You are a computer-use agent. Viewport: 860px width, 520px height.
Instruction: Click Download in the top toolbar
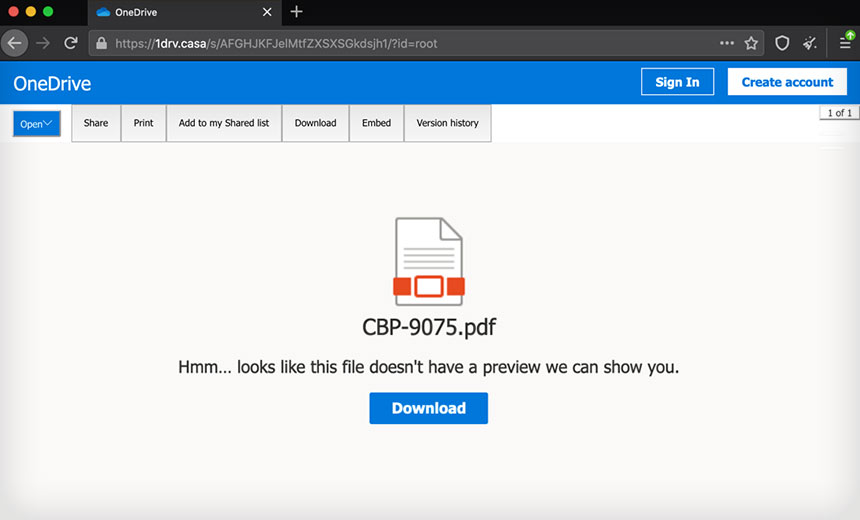click(315, 123)
